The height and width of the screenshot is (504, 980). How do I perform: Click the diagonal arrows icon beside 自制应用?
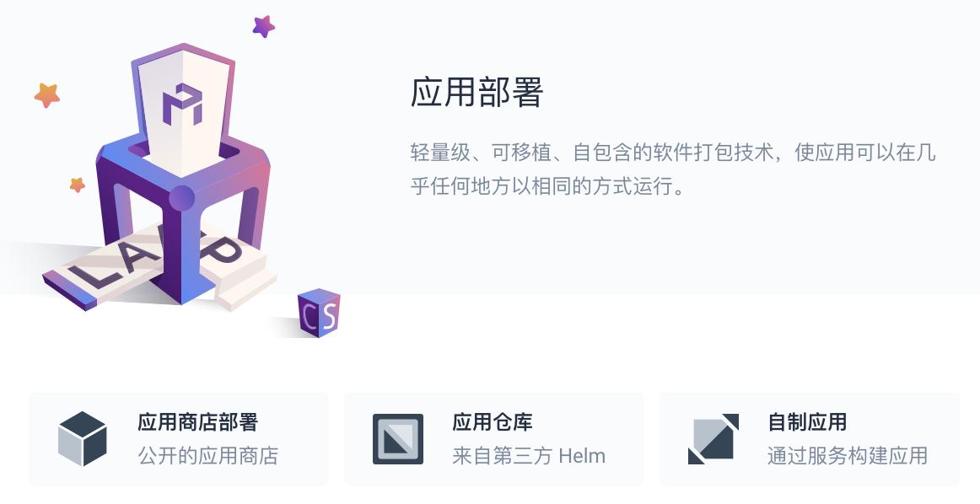713,439
